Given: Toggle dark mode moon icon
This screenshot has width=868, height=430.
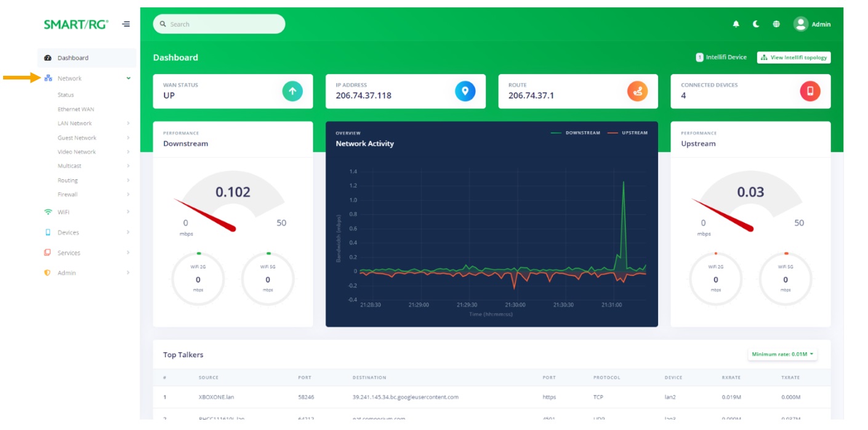Looking at the screenshot, I should click(x=756, y=25).
